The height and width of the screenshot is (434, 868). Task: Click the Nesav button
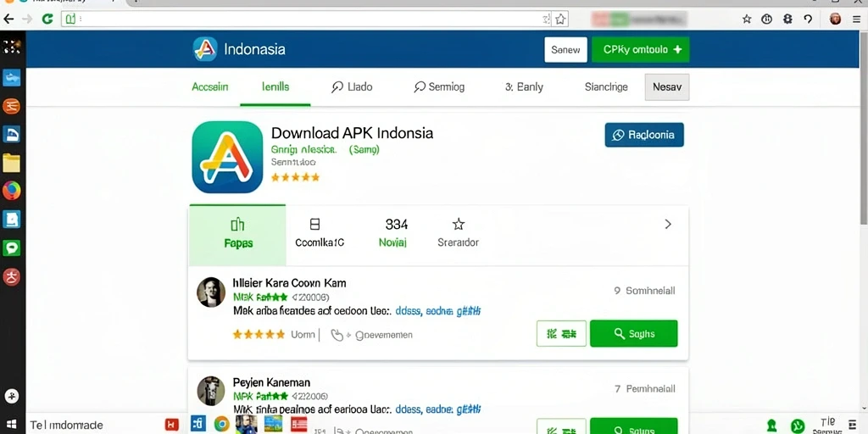pyautogui.click(x=667, y=87)
